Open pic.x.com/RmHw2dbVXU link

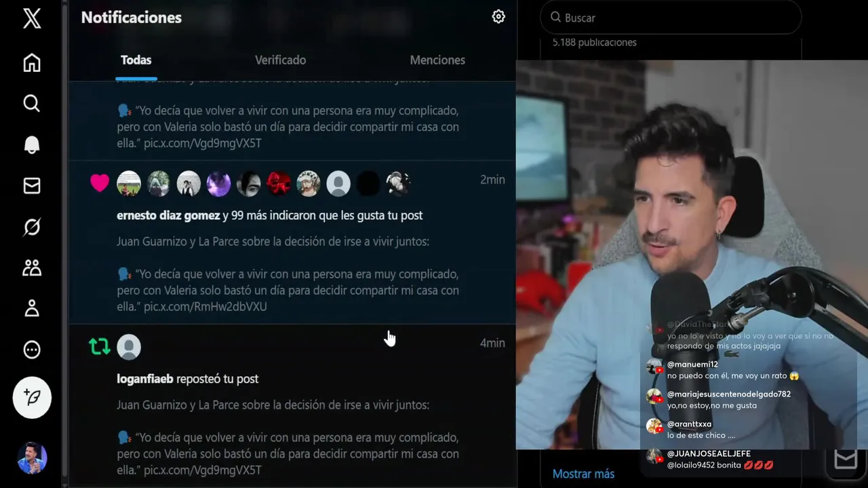coord(205,307)
